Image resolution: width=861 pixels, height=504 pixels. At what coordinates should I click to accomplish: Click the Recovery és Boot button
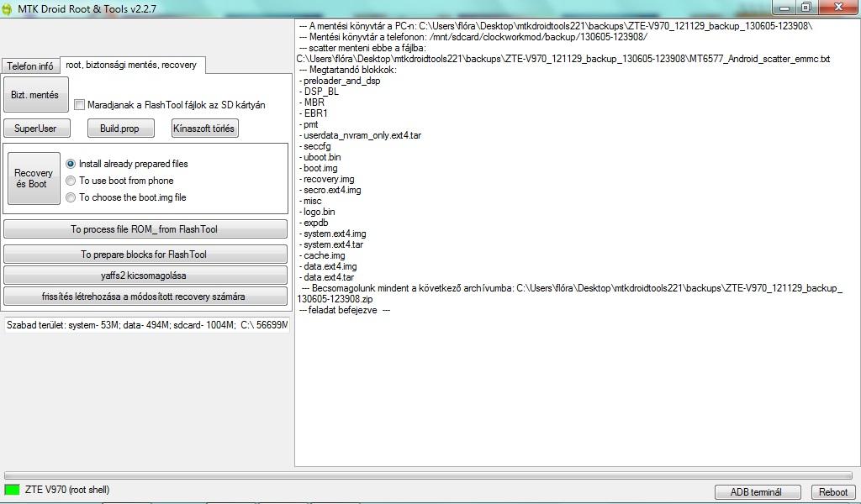34,178
